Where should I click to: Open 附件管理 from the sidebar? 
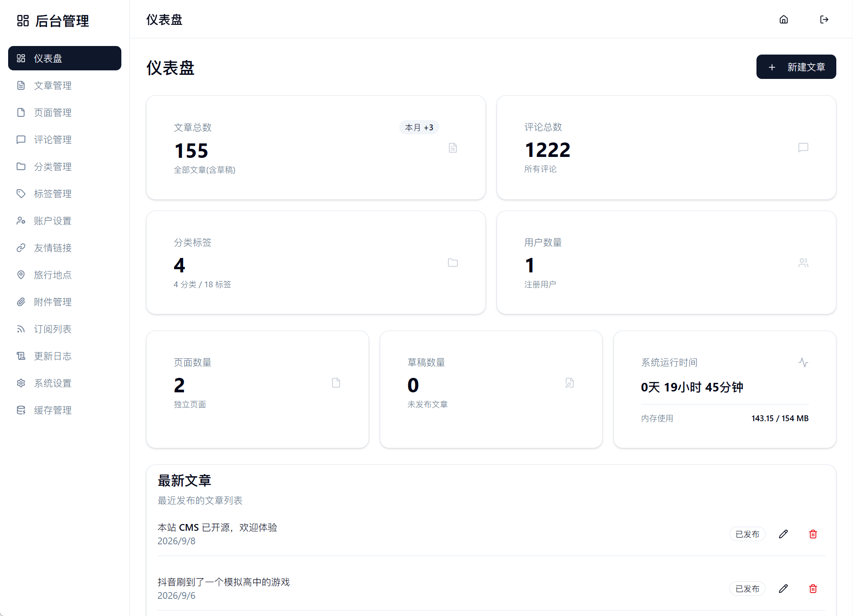click(x=65, y=302)
